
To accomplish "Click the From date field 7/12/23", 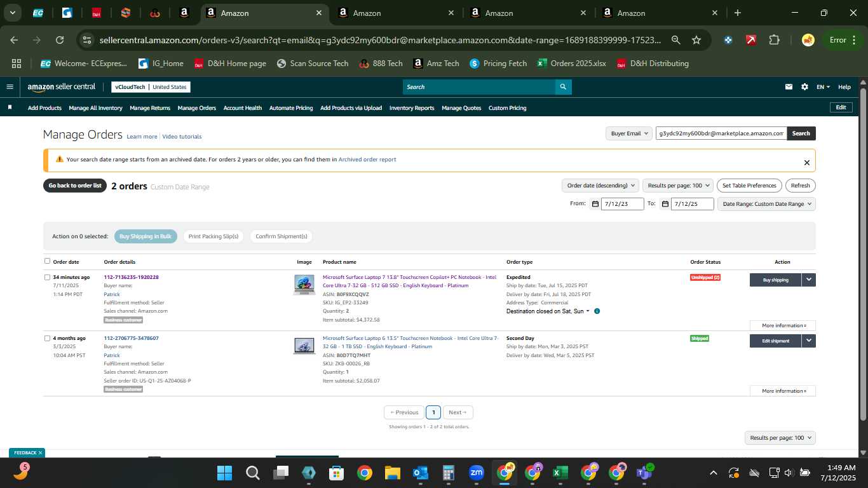I will coord(623,204).
